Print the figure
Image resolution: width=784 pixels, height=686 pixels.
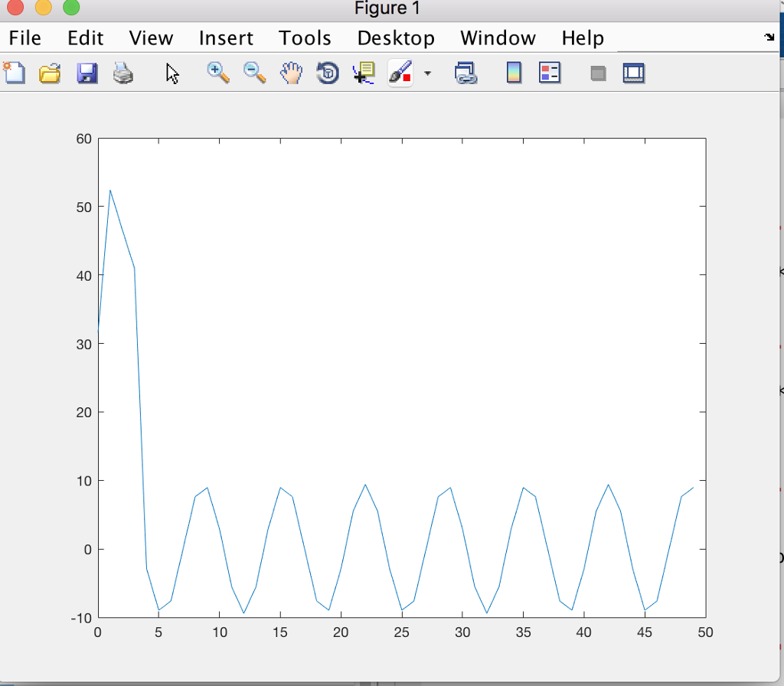click(122, 73)
